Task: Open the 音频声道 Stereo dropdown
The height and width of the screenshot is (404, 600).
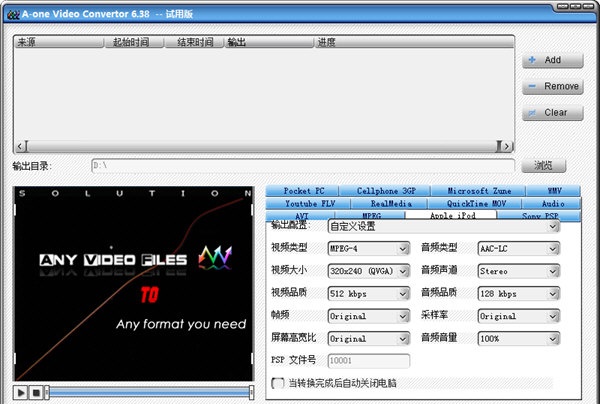Action: [518, 271]
